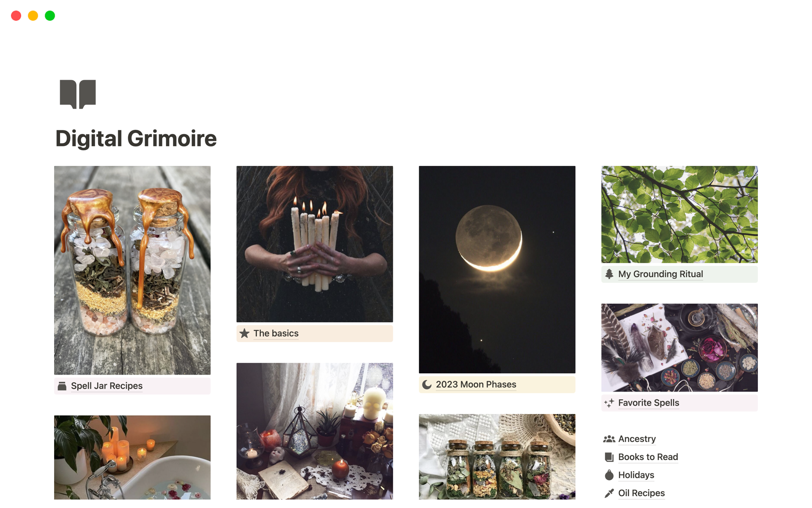Click the tree icon beside My Grounding Ritual
This screenshot has width=812, height=508.
point(609,274)
